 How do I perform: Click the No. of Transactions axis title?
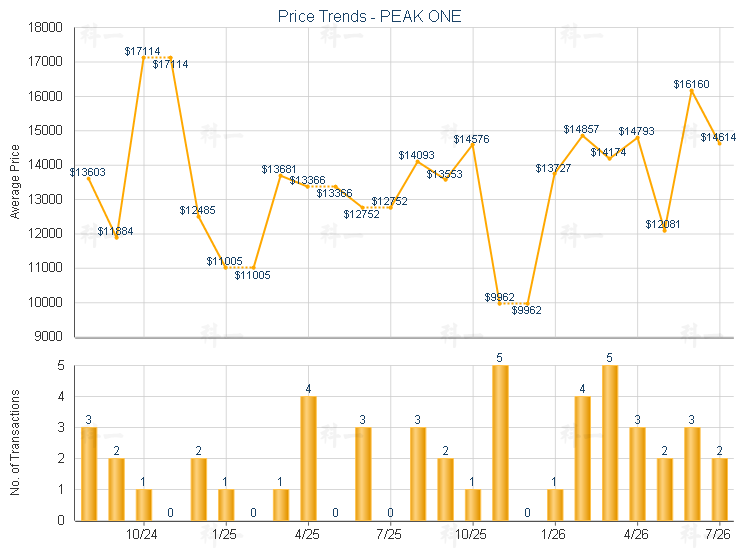pyautogui.click(x=15, y=442)
